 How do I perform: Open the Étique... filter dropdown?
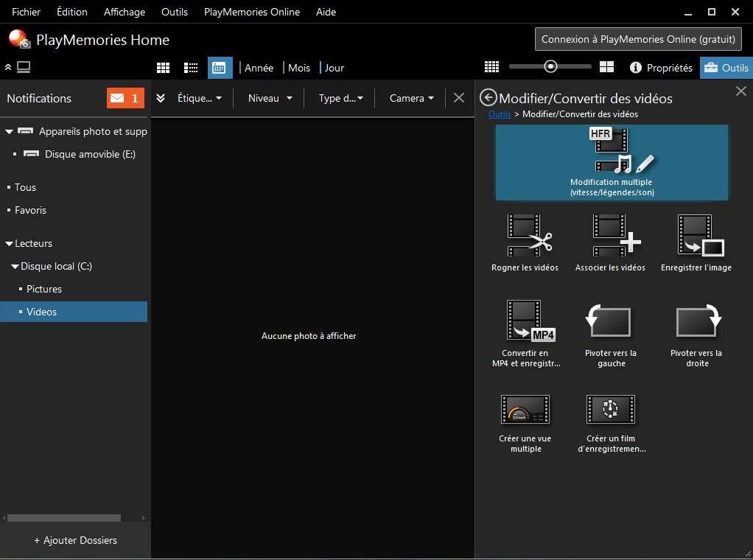pos(199,98)
